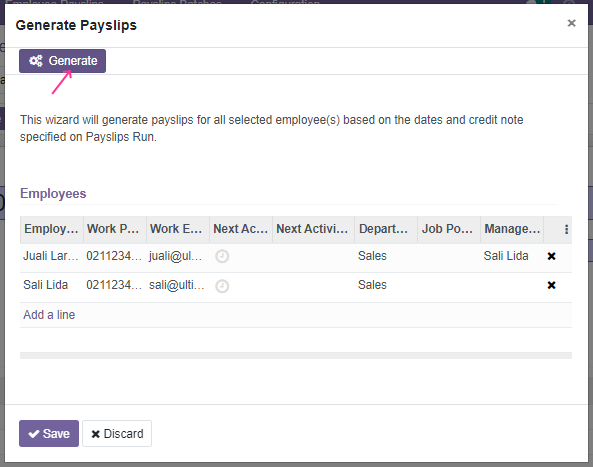
Task: Sort by Job Position column header
Action: pos(449,229)
